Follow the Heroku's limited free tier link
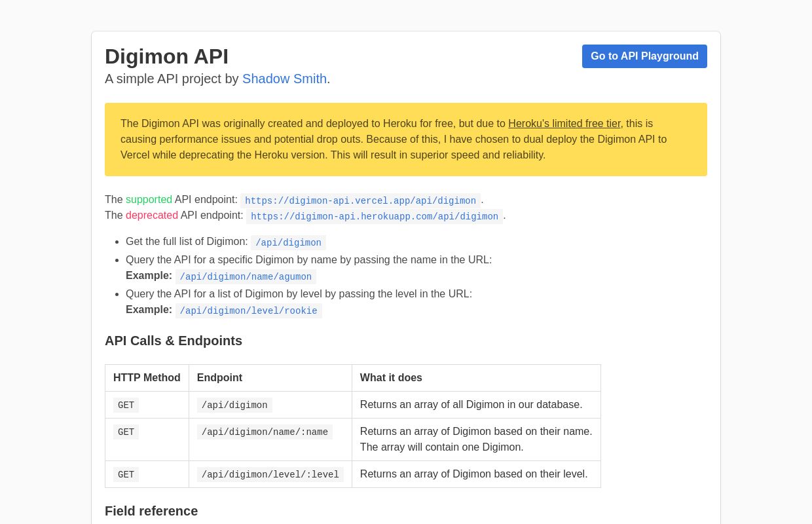The height and width of the screenshot is (524, 812). (564, 124)
